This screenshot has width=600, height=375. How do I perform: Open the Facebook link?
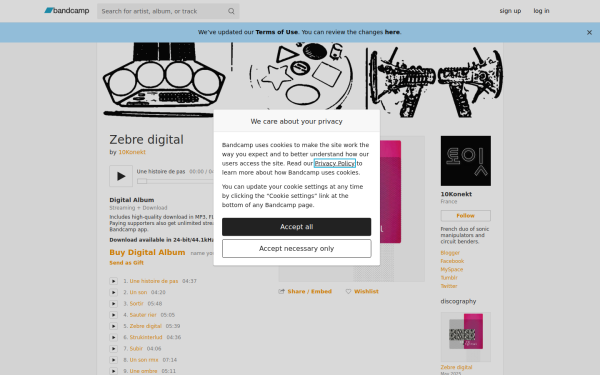pos(452,261)
